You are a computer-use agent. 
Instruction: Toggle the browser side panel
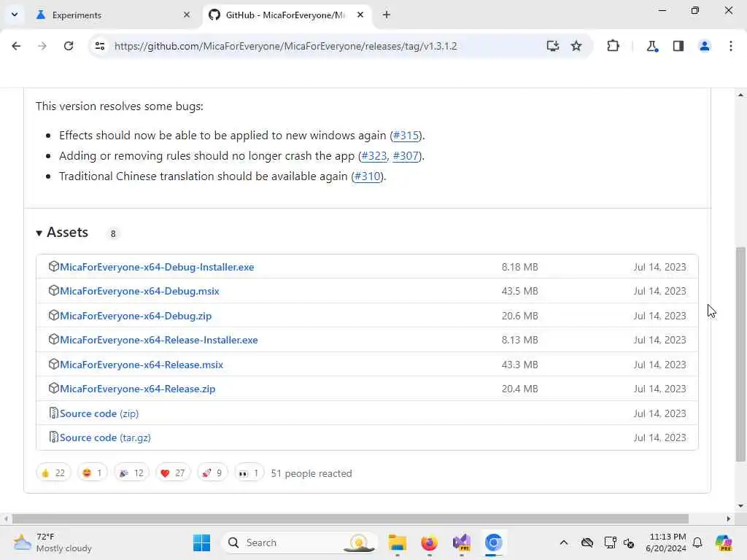click(x=678, y=46)
